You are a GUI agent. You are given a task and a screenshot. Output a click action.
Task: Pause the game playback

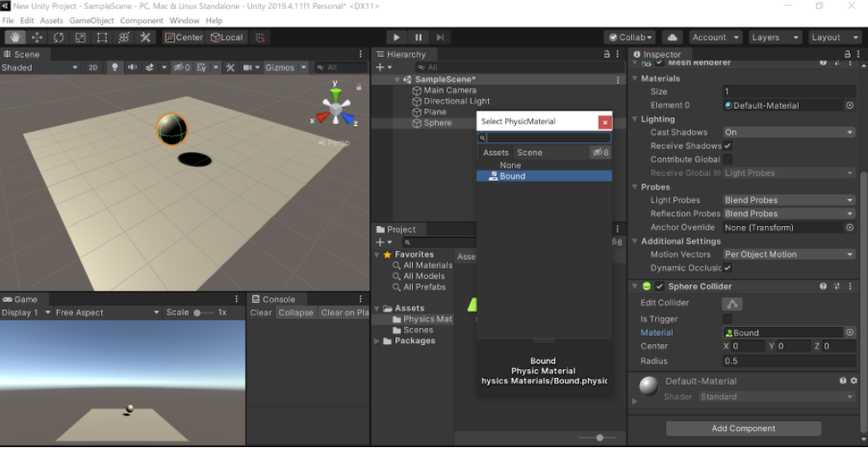(419, 37)
